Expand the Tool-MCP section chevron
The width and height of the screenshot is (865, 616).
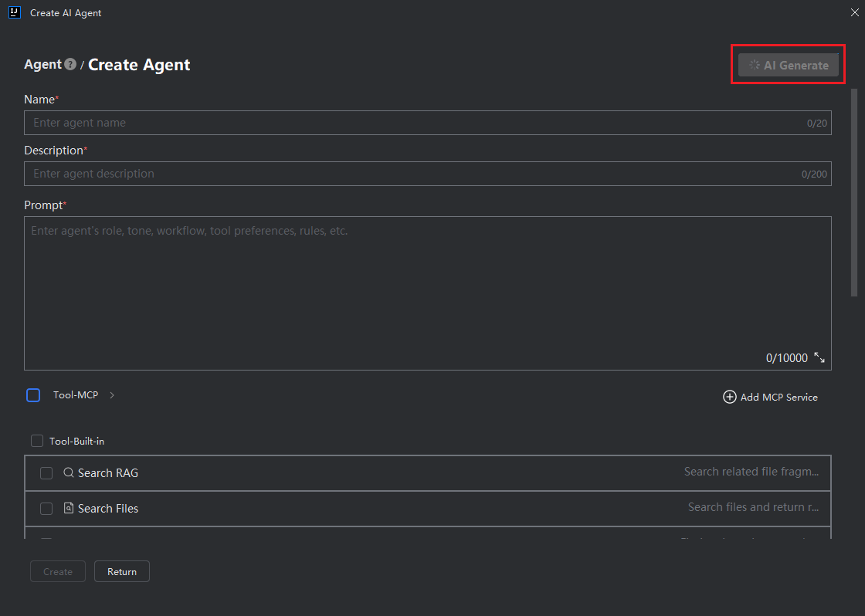pyautogui.click(x=112, y=395)
